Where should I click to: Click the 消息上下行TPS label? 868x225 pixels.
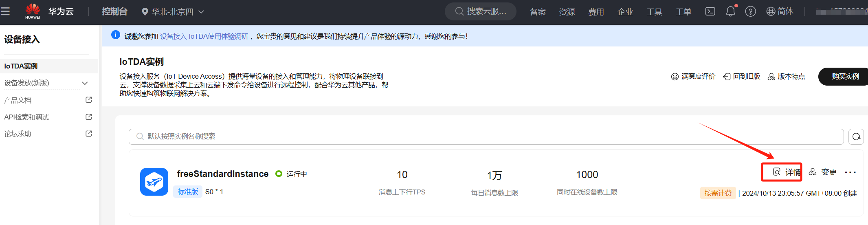pos(402,192)
